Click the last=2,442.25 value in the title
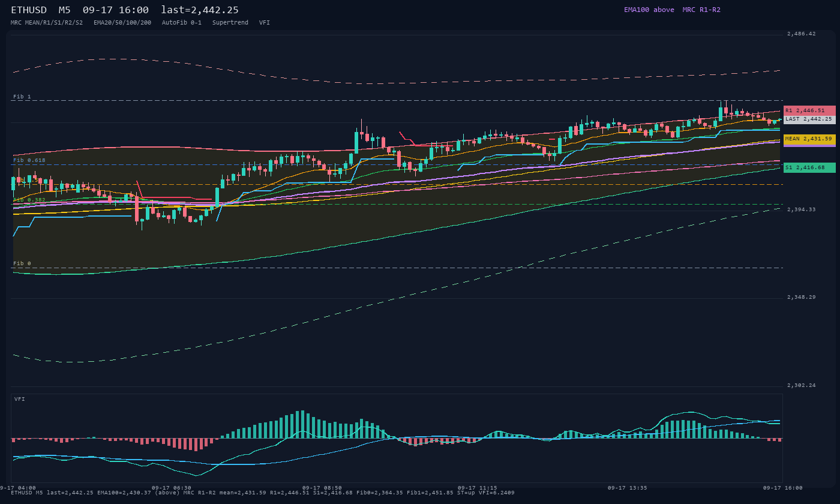The height and width of the screenshot is (504, 840). point(200,10)
